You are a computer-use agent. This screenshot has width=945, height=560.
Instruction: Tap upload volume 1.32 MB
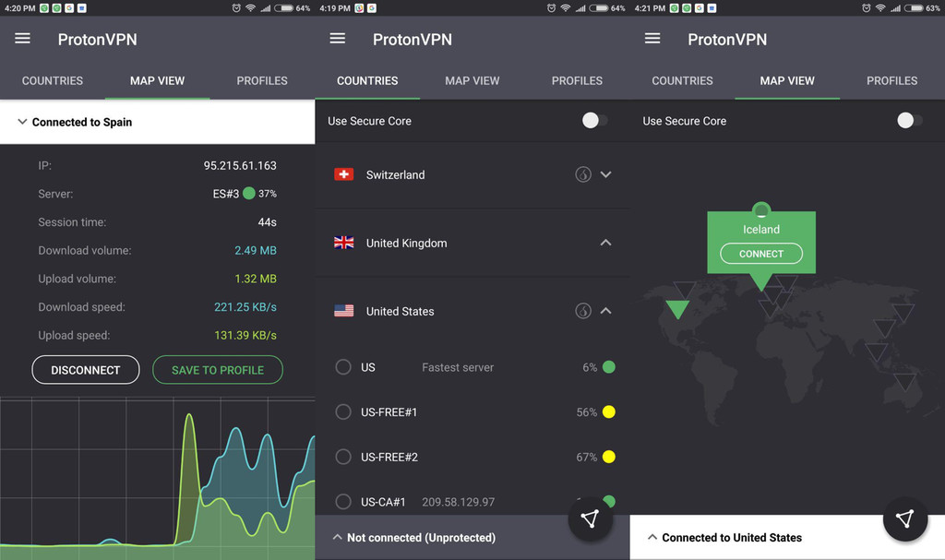pos(256,279)
